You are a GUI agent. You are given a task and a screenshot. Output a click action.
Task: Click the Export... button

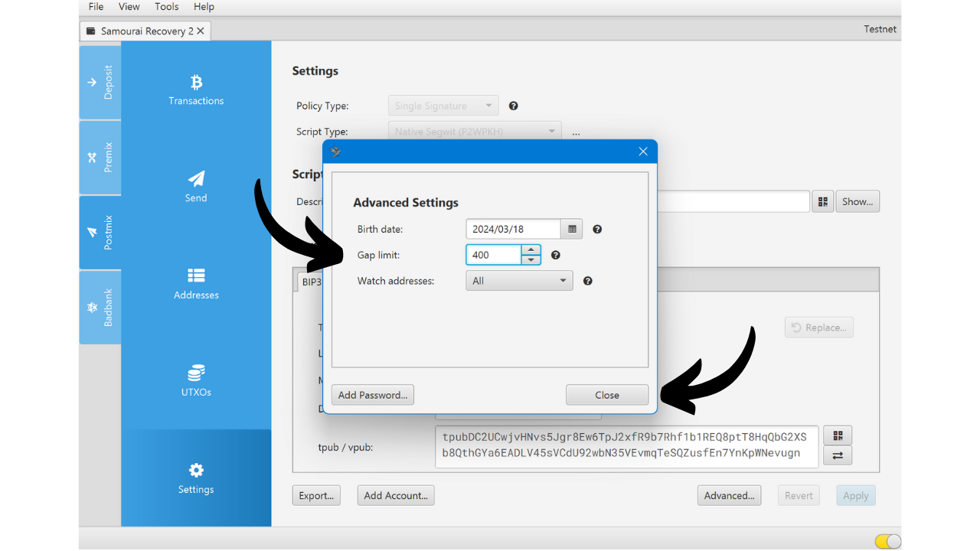[316, 495]
